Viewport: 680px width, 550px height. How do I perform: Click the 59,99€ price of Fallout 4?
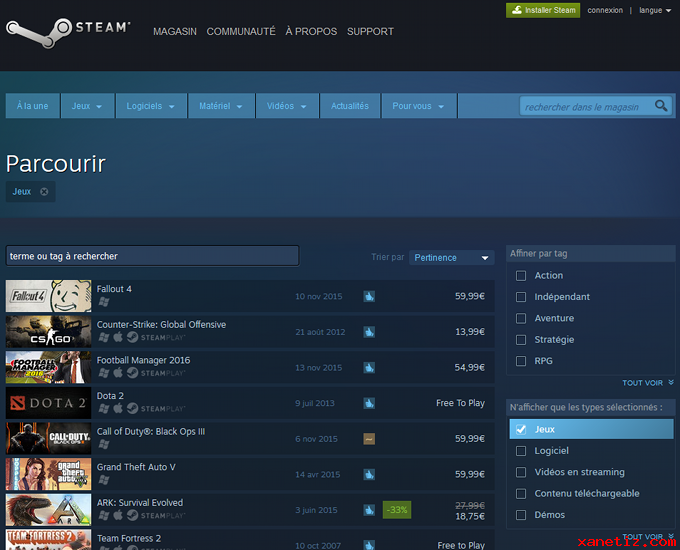pyautogui.click(x=470, y=296)
